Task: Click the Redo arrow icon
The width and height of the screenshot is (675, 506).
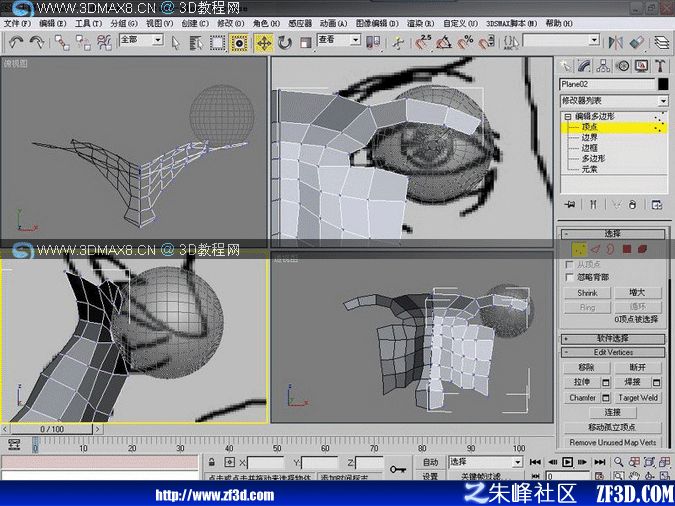Action: (x=37, y=42)
